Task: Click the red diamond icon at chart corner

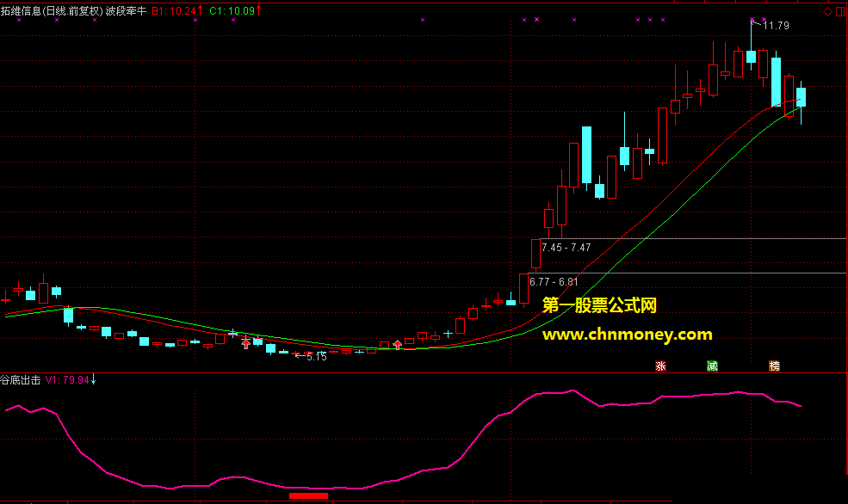Action: pos(827,11)
